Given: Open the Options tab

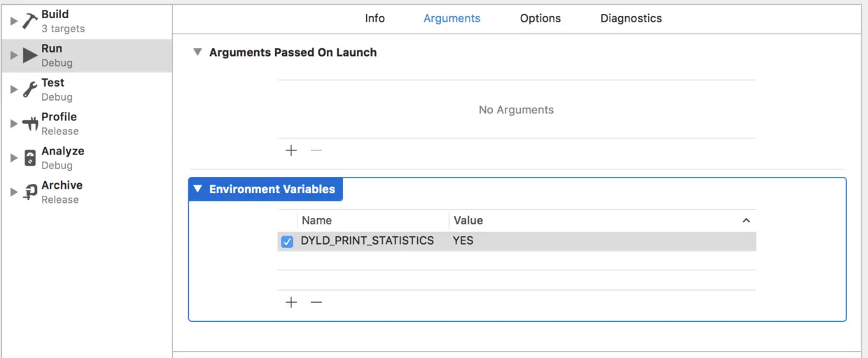Looking at the screenshot, I should [540, 18].
